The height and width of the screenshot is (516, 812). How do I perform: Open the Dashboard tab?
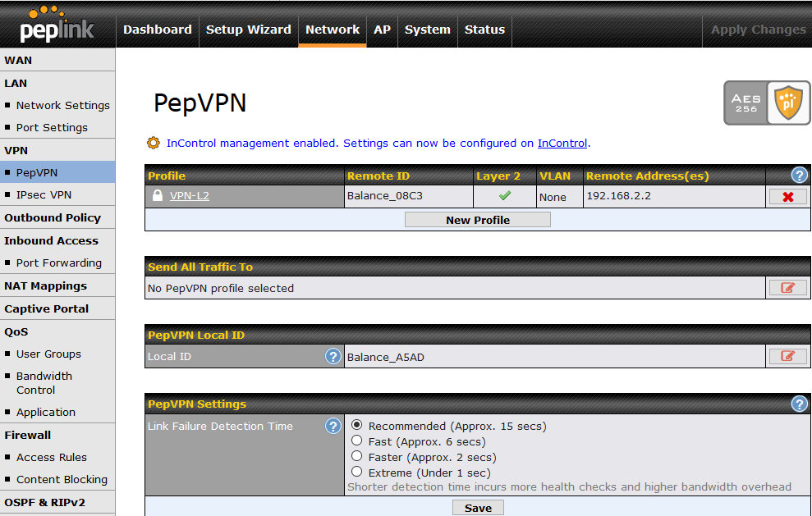(158, 30)
